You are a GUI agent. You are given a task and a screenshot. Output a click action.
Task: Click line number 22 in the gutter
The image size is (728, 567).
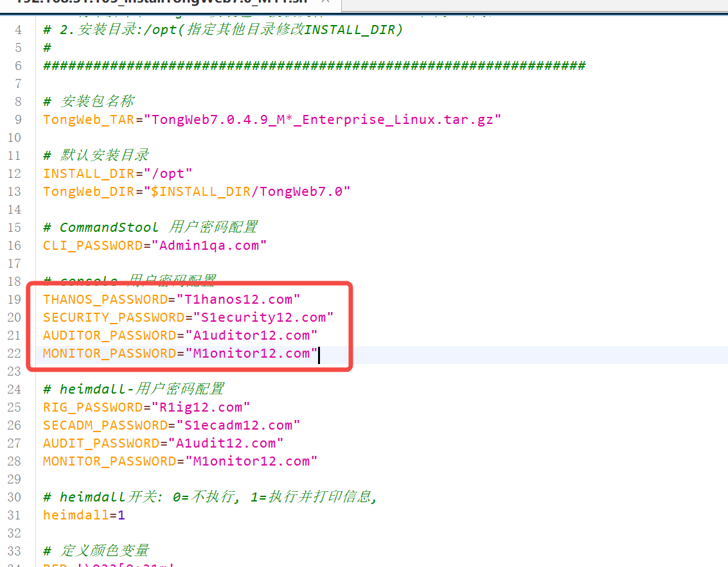(14, 354)
